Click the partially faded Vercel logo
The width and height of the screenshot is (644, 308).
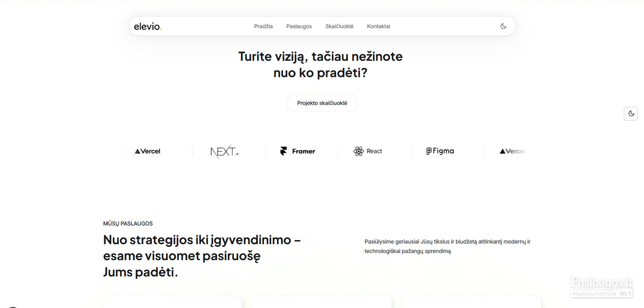click(513, 151)
